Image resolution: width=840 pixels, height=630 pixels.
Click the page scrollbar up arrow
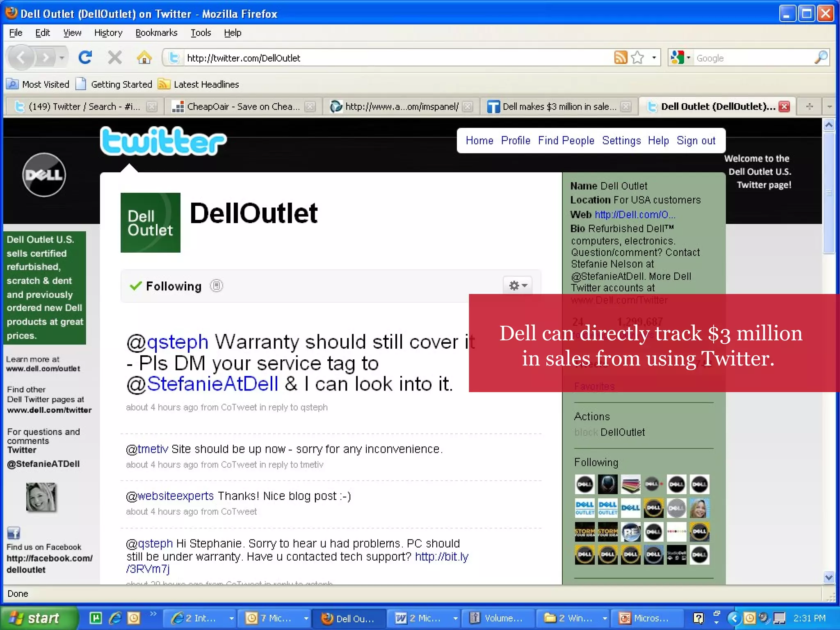point(829,125)
